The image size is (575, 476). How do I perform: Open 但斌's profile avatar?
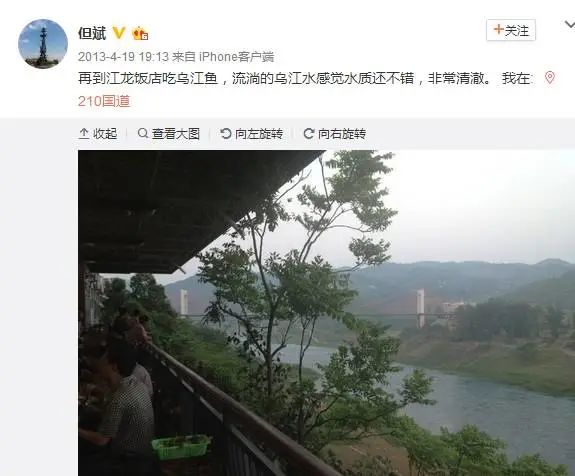point(43,44)
